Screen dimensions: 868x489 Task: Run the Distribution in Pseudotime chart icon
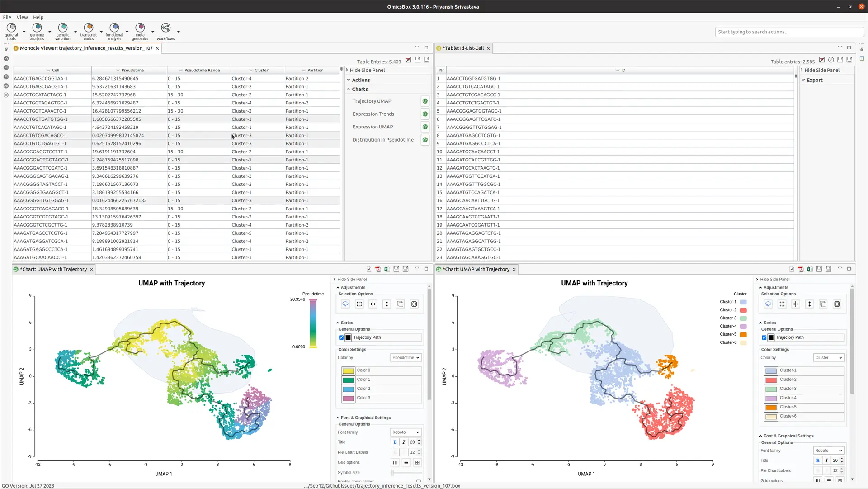[425, 140]
